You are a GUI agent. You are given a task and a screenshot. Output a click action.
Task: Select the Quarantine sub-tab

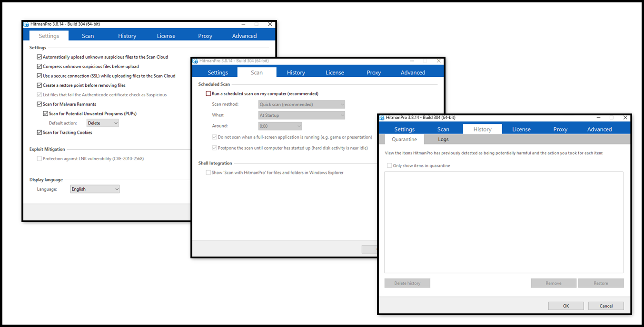point(405,139)
